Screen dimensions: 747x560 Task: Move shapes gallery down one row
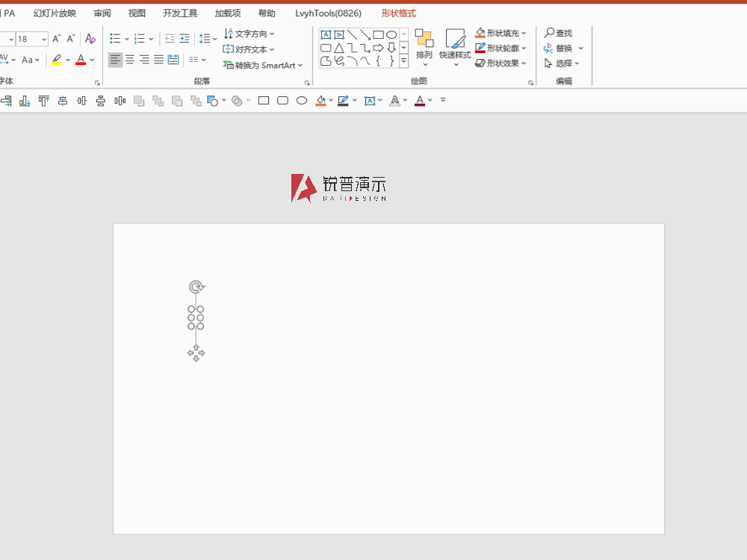pos(404,48)
